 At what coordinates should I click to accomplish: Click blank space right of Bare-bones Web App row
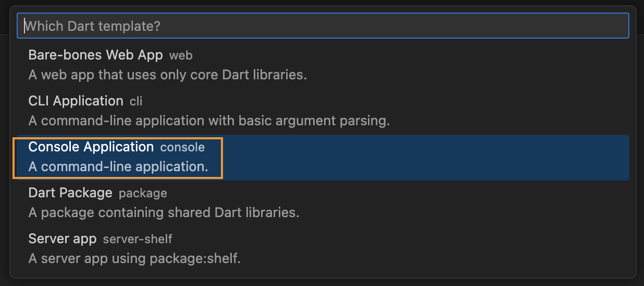[417, 65]
